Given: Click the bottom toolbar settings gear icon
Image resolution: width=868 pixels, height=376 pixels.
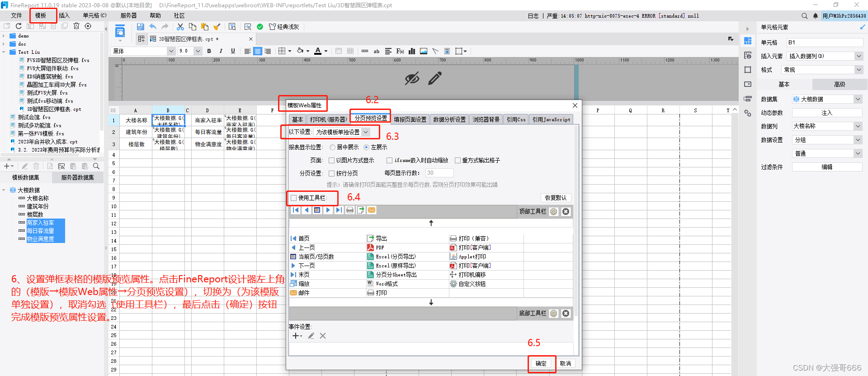Looking at the screenshot, I should pyautogui.click(x=554, y=314).
